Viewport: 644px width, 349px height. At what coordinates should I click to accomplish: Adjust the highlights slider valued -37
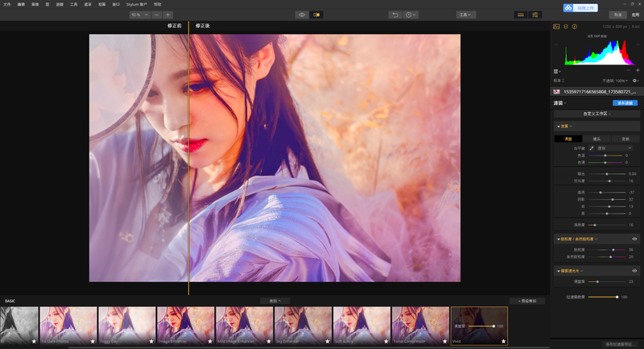[x=607, y=193]
